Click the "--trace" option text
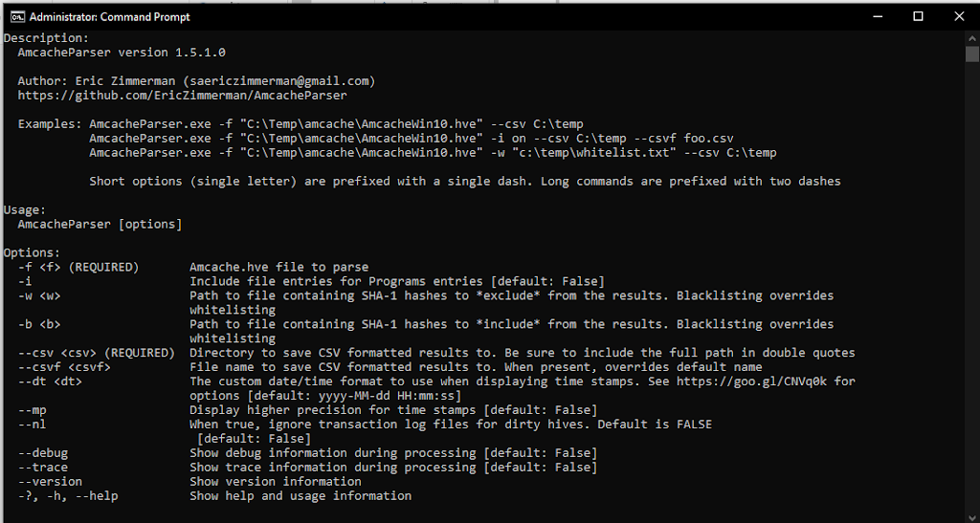 tap(43, 468)
